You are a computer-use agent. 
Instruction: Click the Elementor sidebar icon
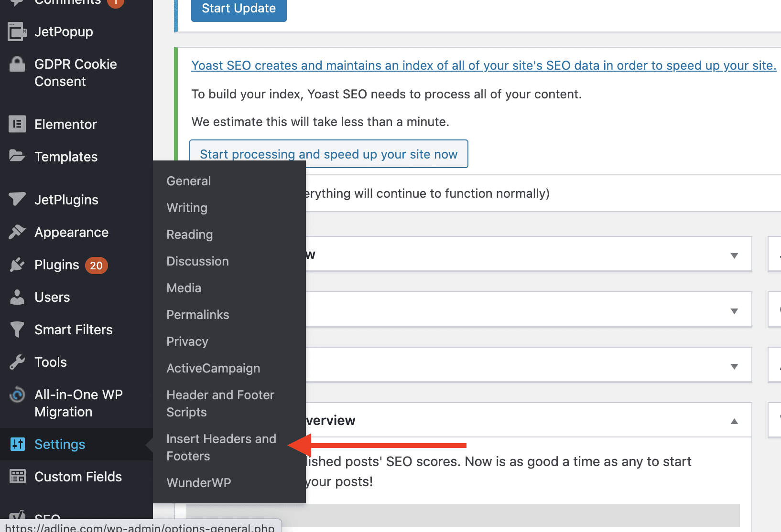pyautogui.click(x=17, y=124)
